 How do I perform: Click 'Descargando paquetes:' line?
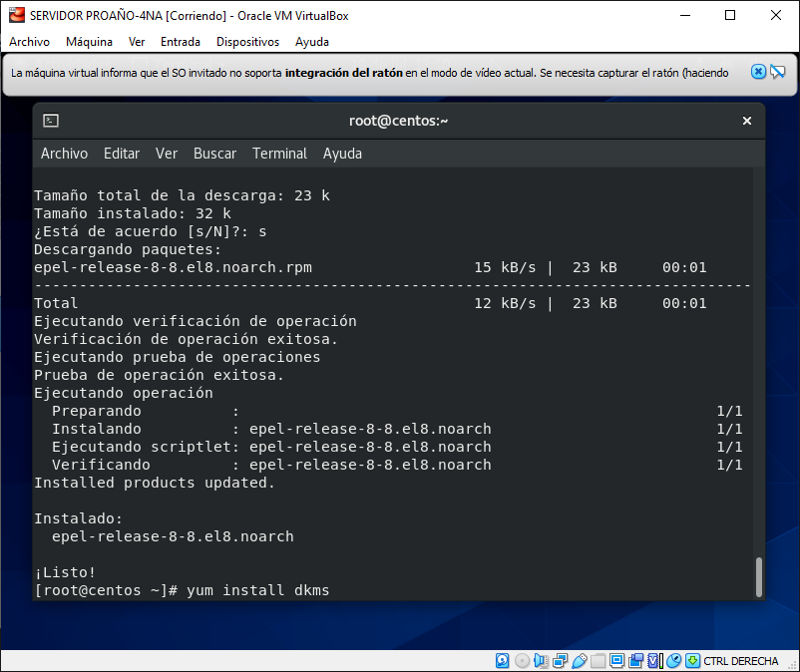[128, 249]
